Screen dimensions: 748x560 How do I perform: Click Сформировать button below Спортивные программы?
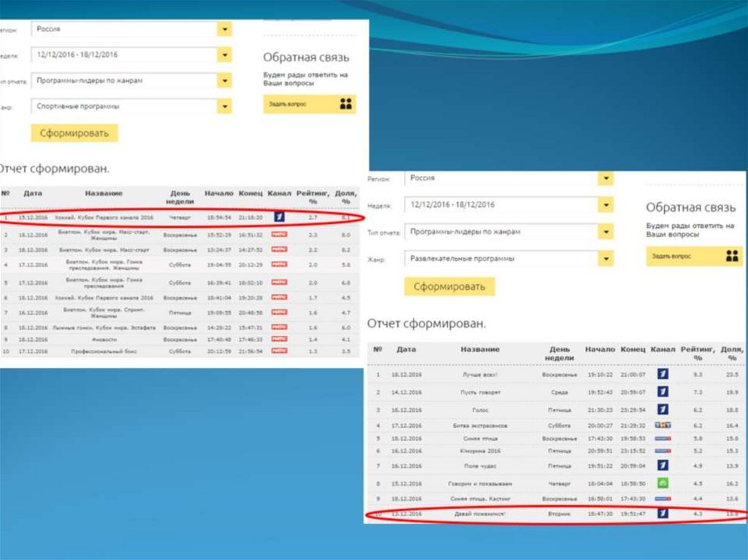click(75, 133)
